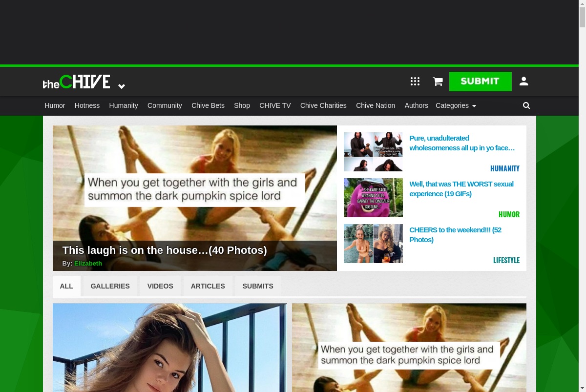
Task: Open the Hotness menu item
Action: tap(87, 105)
